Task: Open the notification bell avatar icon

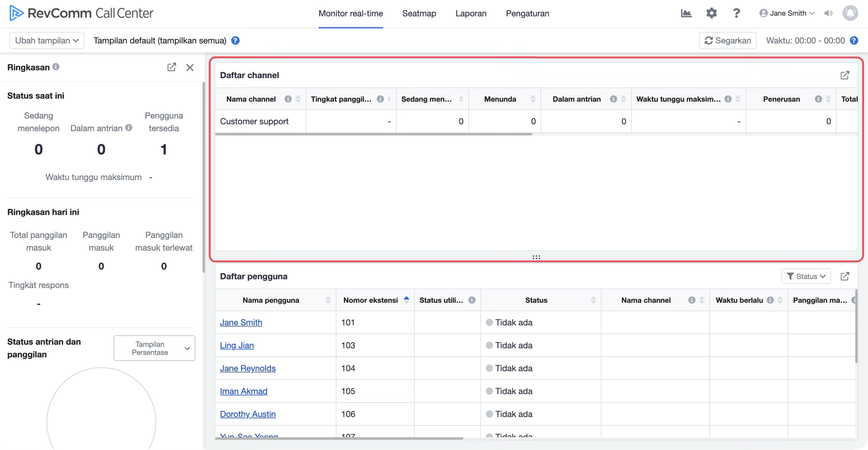Action: 850,13
